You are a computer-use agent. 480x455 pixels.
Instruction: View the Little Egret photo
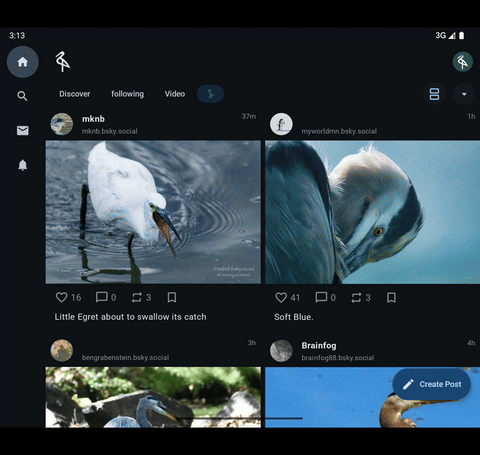pos(153,212)
